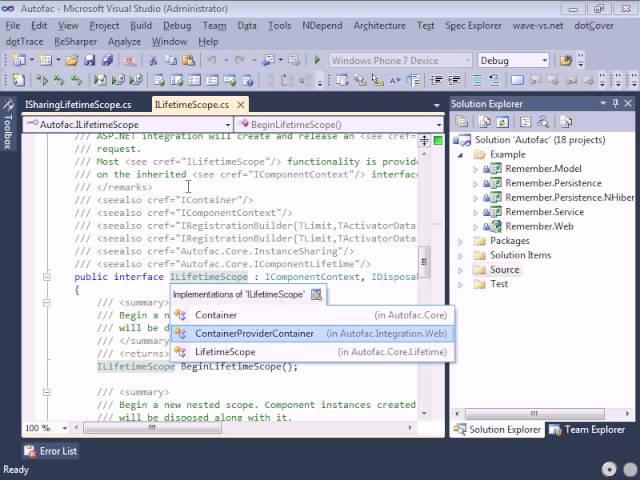Expand the Remember.Model project
Viewport: 640px width, 480px height.
[475, 169]
